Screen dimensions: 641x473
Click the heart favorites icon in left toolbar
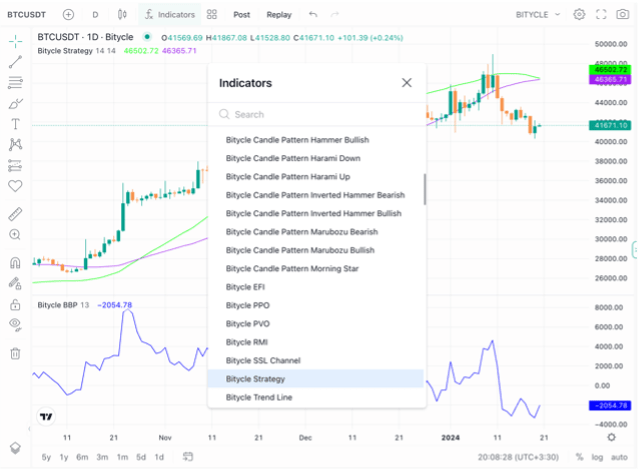tap(15, 185)
